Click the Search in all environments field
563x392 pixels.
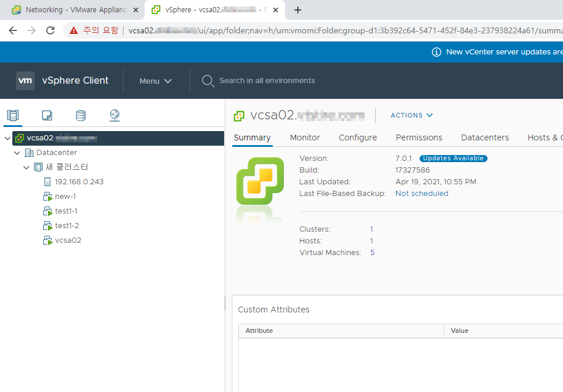[267, 81]
